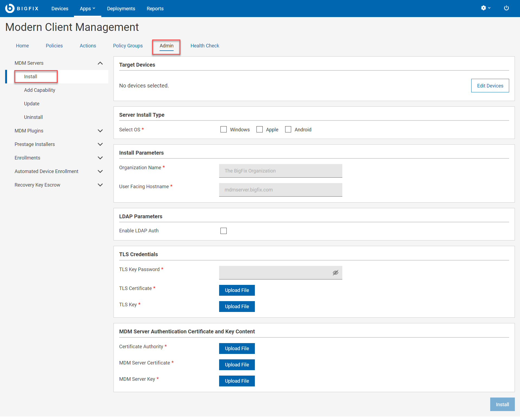Click the Organization Name input field
The height and width of the screenshot is (420, 520).
click(x=281, y=171)
